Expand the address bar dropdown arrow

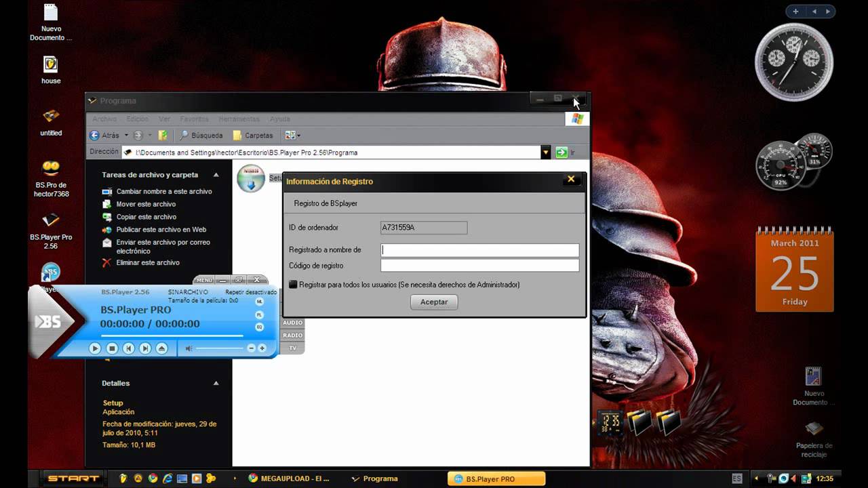click(x=546, y=152)
